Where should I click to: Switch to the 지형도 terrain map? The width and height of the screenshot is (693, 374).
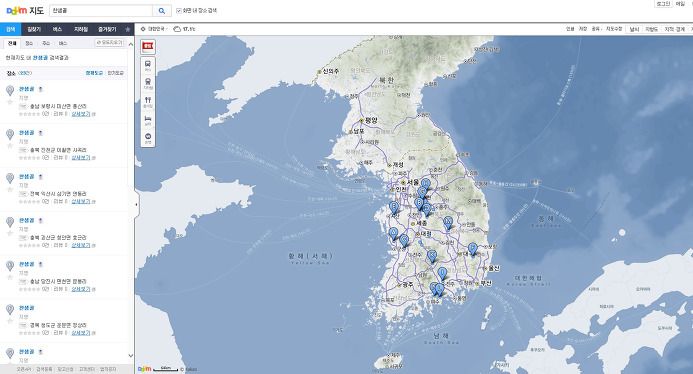click(651, 29)
